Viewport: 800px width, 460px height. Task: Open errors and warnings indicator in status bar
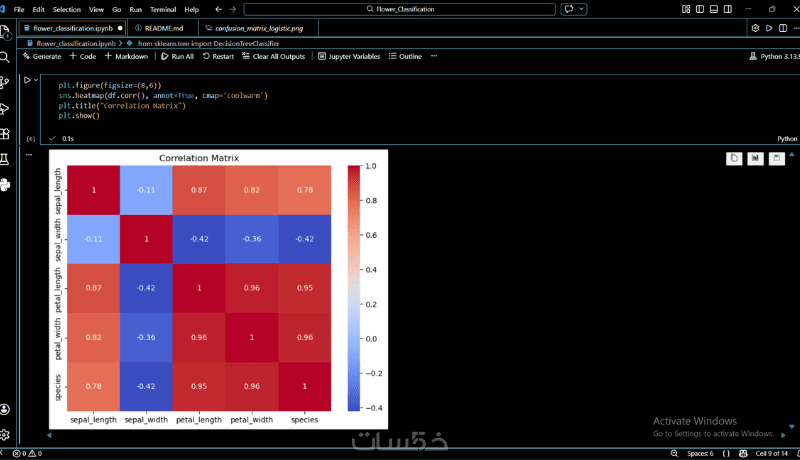(28, 453)
